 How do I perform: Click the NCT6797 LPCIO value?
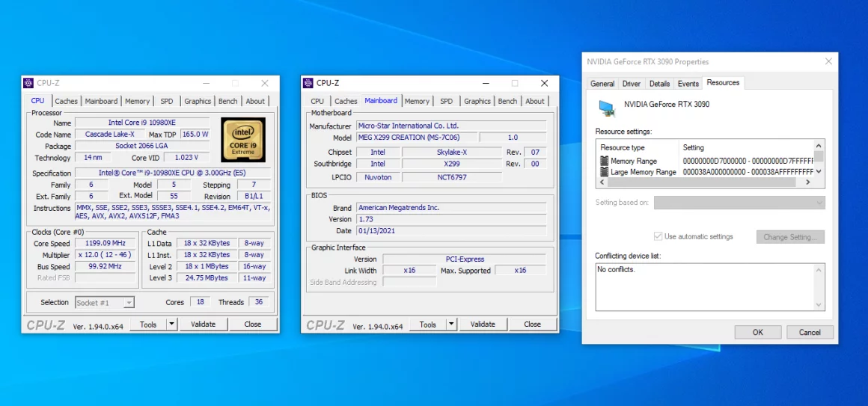452,177
